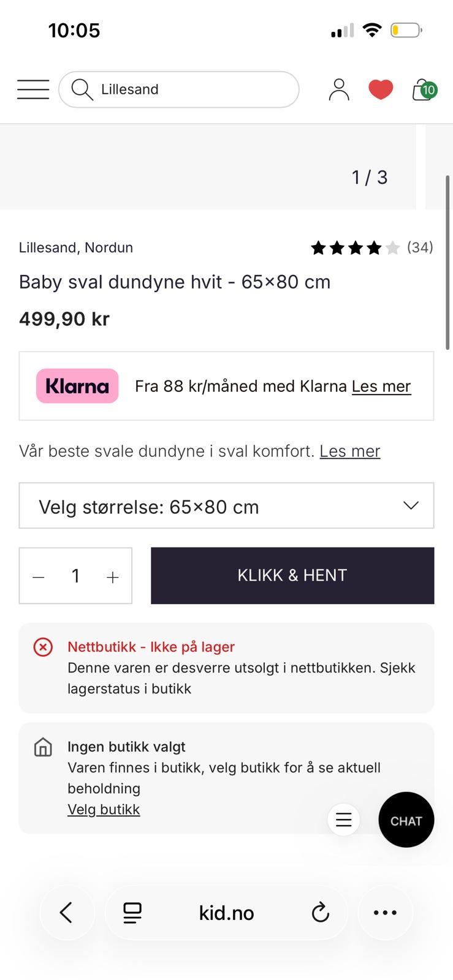The height and width of the screenshot is (980, 453).
Task: Open Les mer after product description
Action: point(349,451)
